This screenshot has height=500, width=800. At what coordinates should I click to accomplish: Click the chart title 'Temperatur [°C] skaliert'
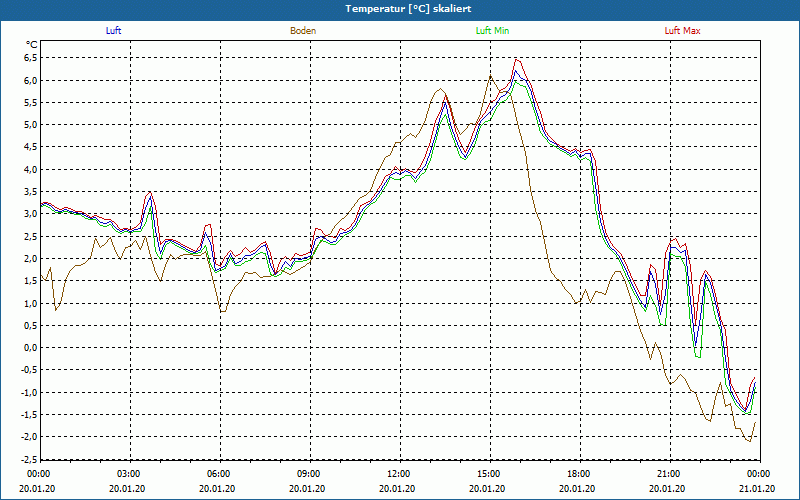tap(400, 8)
